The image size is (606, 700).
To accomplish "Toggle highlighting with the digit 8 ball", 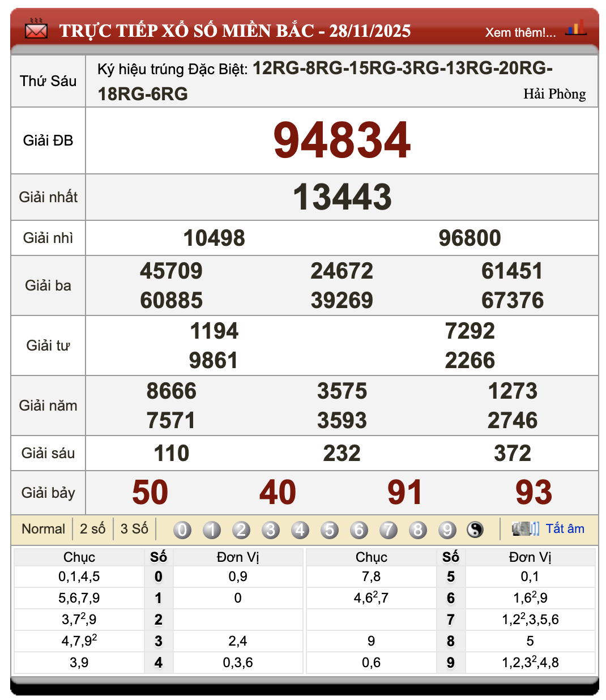I will point(418,530).
